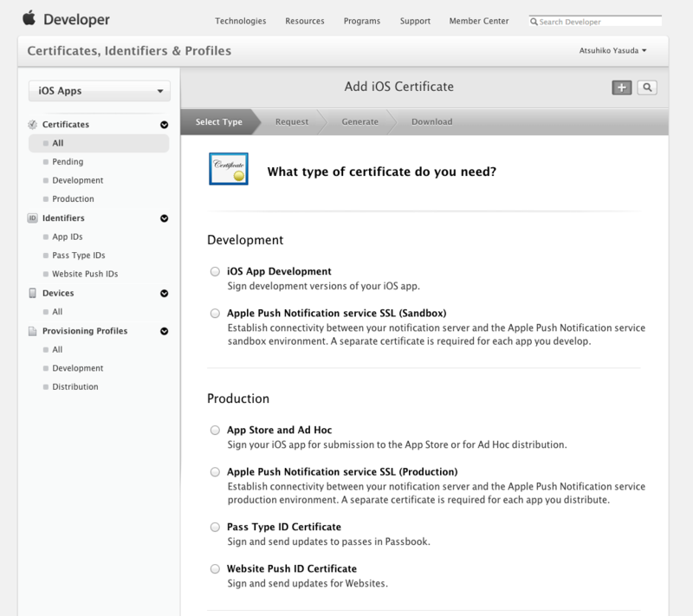Viewport: 693px width, 616px height.
Task: Open the Resources menu
Action: click(305, 21)
